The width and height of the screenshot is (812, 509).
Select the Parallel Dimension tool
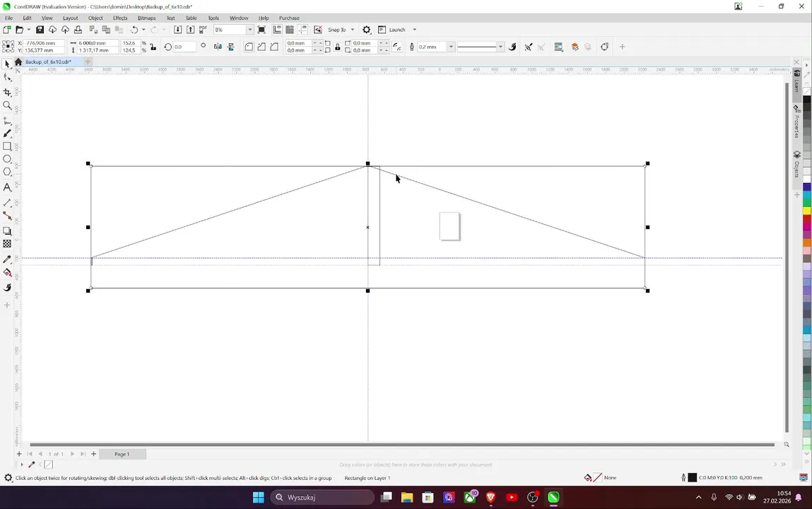point(7,203)
